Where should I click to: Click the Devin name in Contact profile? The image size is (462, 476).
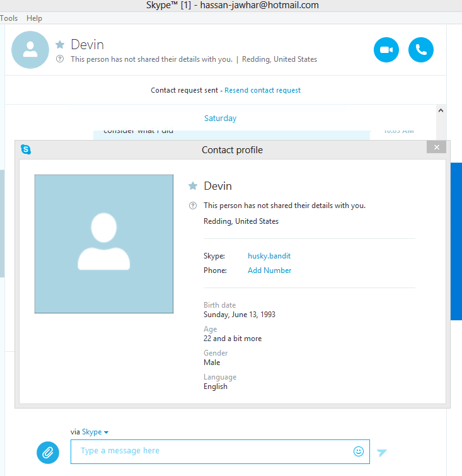point(217,186)
